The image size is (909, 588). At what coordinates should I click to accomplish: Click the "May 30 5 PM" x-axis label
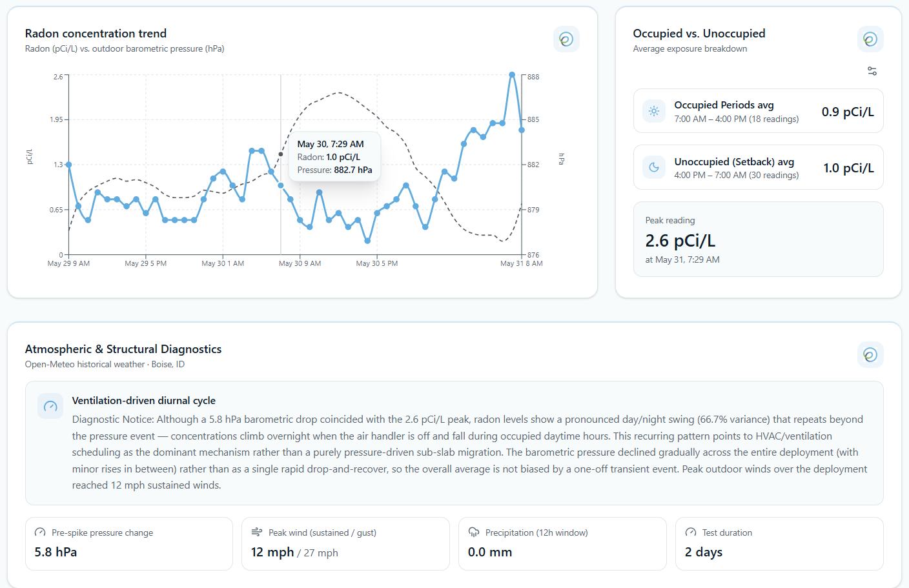point(377,263)
